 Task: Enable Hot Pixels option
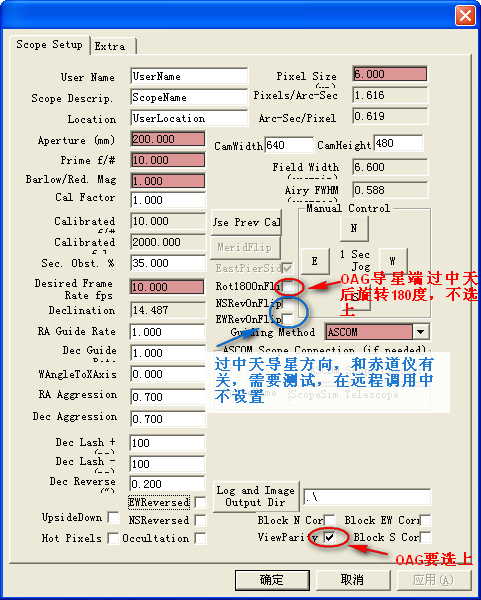[113, 538]
